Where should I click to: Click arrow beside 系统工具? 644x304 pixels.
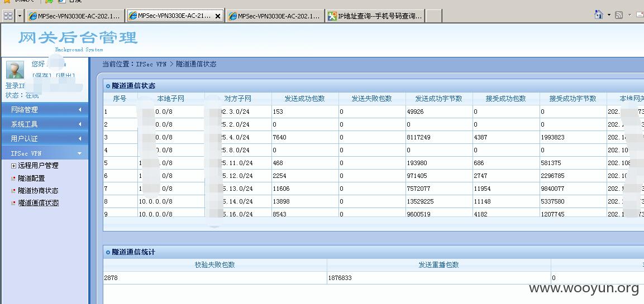(80, 124)
